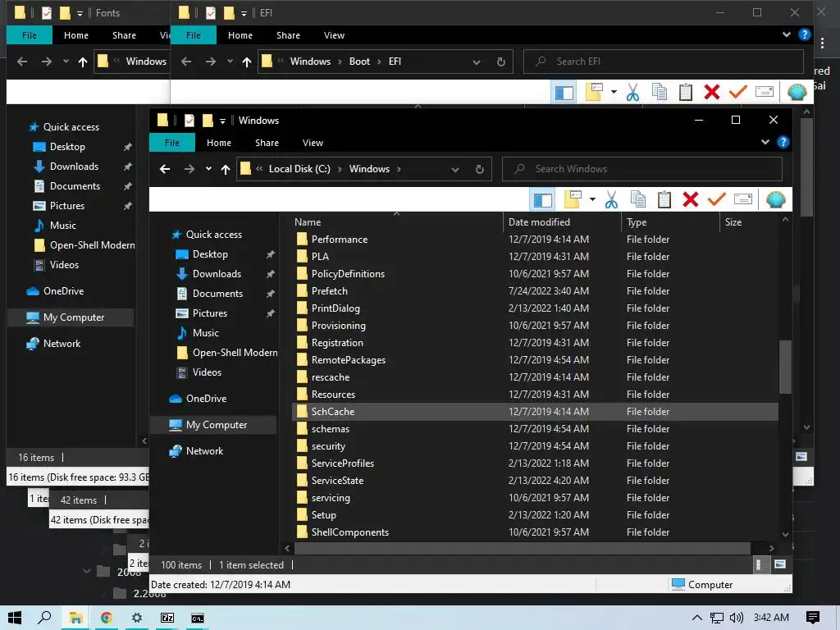840x630 pixels.
Task: Click red X Delete icon in EFI window
Action: tap(712, 92)
